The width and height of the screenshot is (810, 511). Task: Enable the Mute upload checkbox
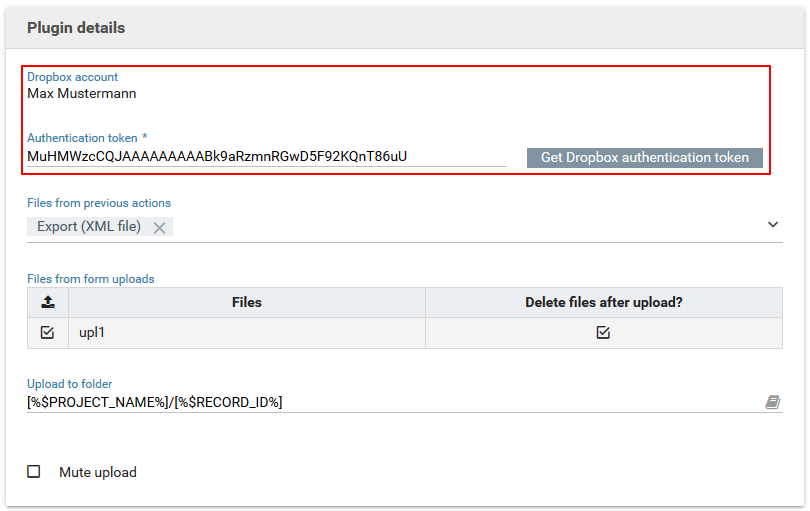(x=34, y=472)
